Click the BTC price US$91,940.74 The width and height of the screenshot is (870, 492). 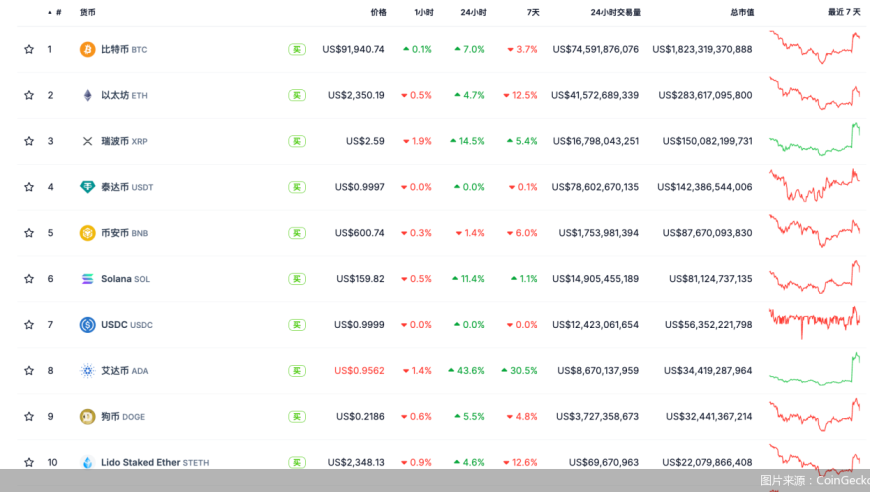[353, 49]
